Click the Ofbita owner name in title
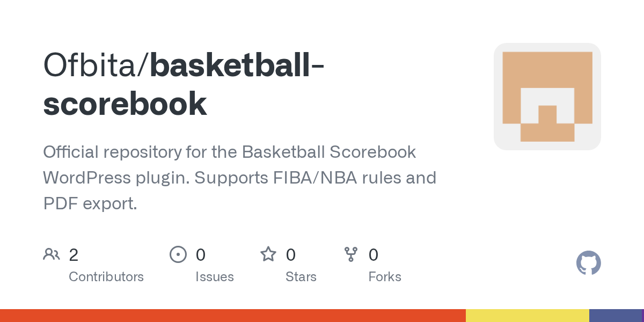The width and height of the screenshot is (644, 322). coord(92,64)
